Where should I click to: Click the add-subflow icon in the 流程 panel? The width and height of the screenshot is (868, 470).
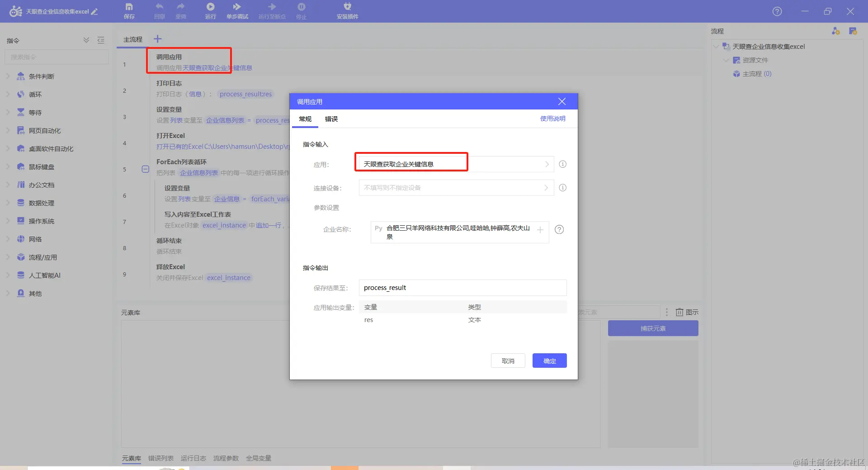835,31
